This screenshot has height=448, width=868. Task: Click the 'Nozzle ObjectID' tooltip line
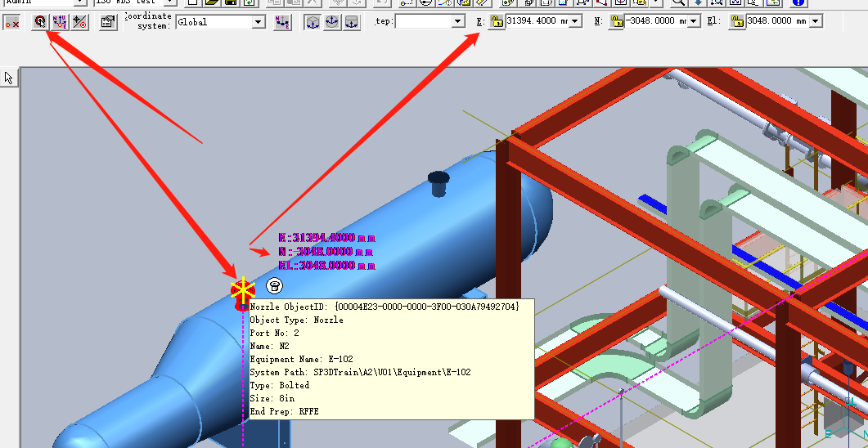[385, 307]
